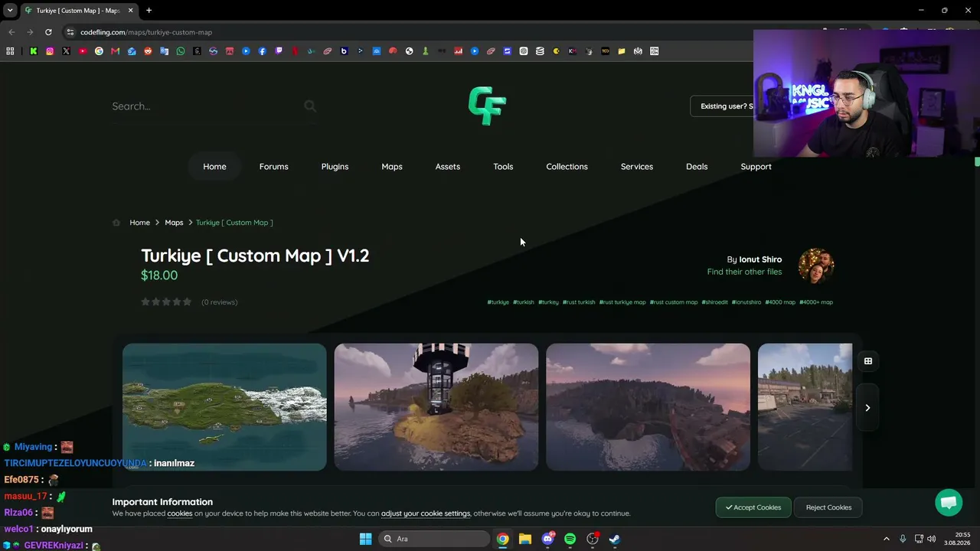Open the Chrome apps grid in bookmarks bar
980x551 pixels.
point(10,51)
